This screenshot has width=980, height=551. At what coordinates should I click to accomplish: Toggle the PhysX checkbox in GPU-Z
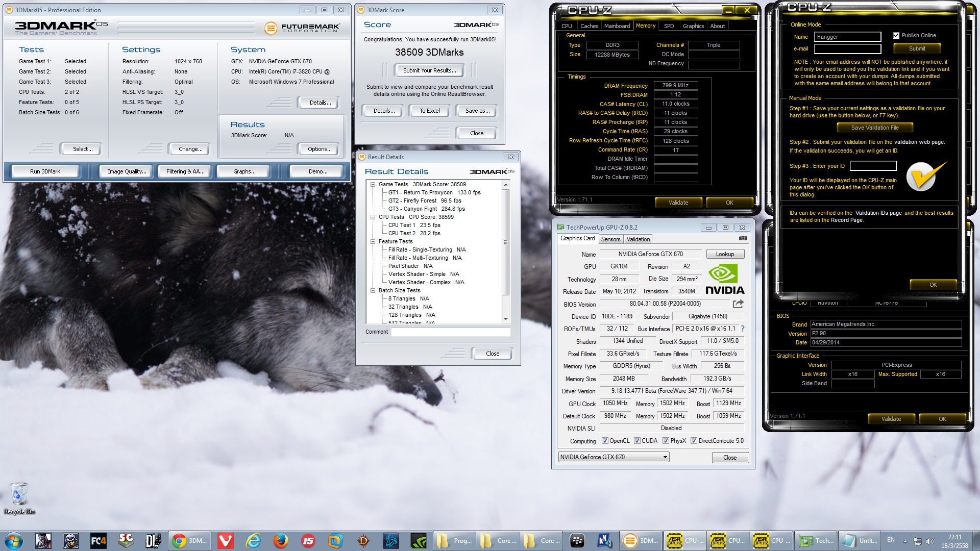coord(666,441)
